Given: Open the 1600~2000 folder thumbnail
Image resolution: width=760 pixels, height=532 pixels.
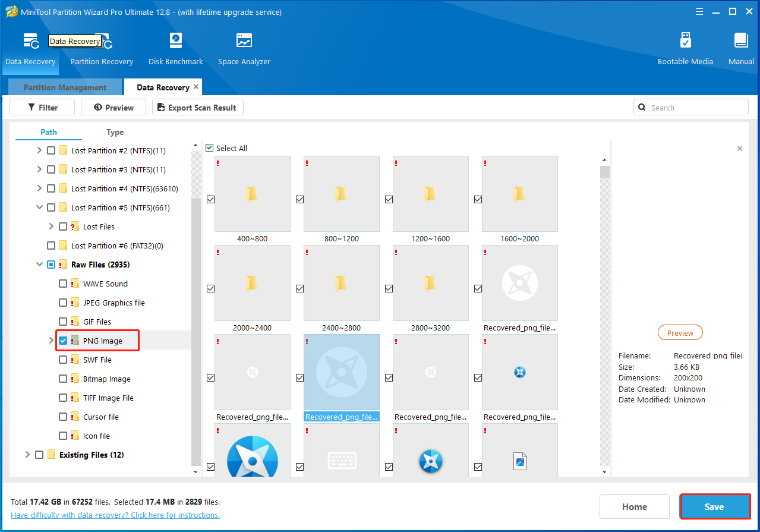Looking at the screenshot, I should coord(519,194).
